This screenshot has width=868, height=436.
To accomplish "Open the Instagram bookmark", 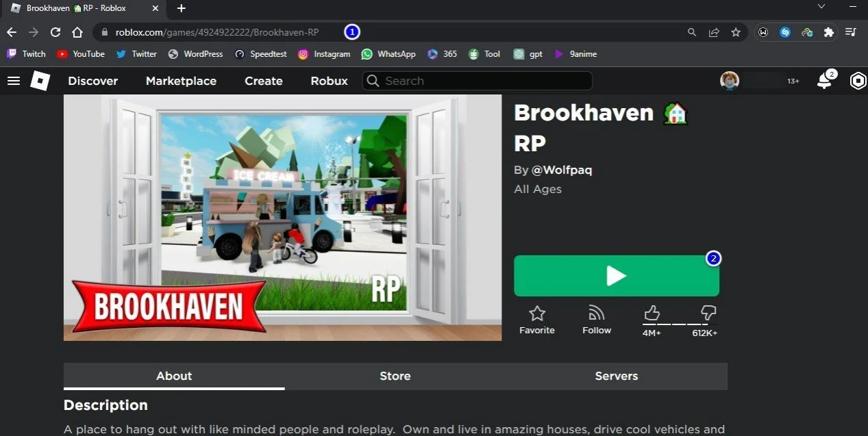I will [x=324, y=54].
